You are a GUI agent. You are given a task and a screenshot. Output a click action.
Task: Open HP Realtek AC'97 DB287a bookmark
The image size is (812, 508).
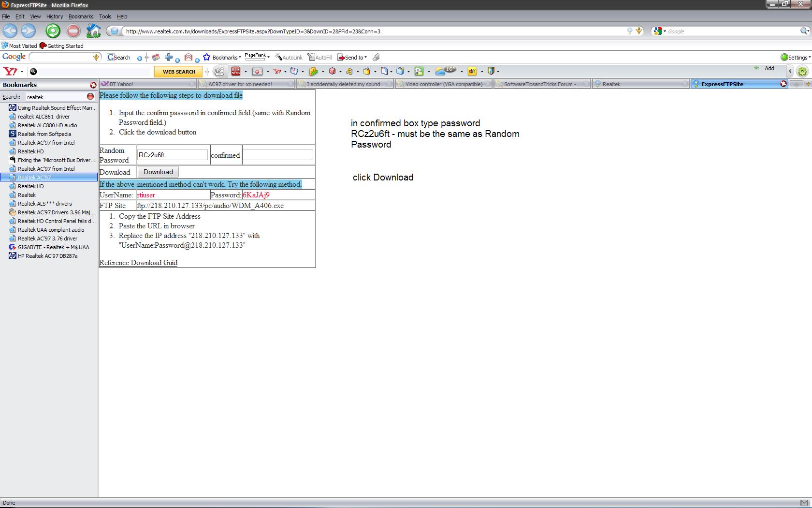[47, 256]
